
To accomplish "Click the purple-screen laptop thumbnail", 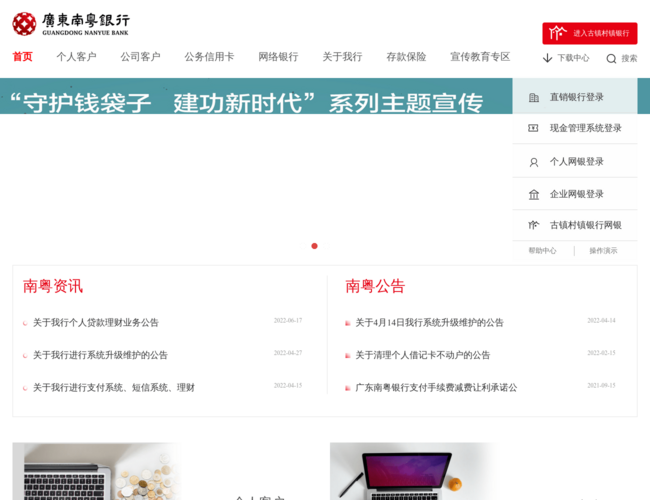I will point(415,471).
